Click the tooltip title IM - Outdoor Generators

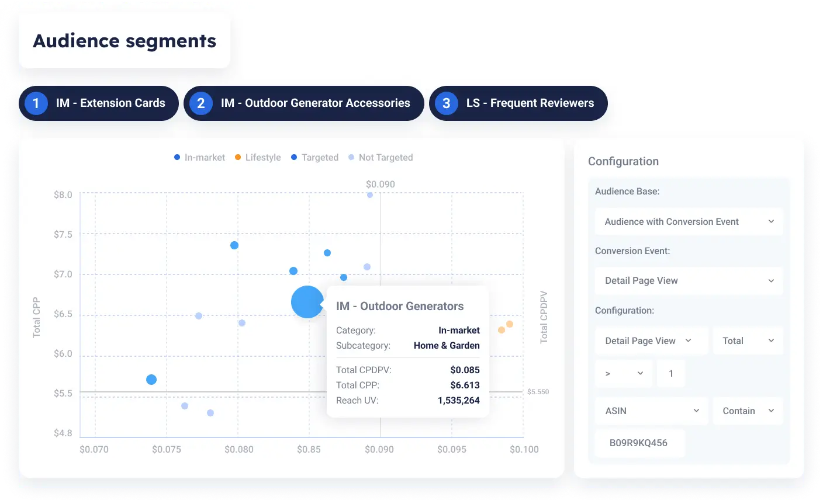pos(400,307)
